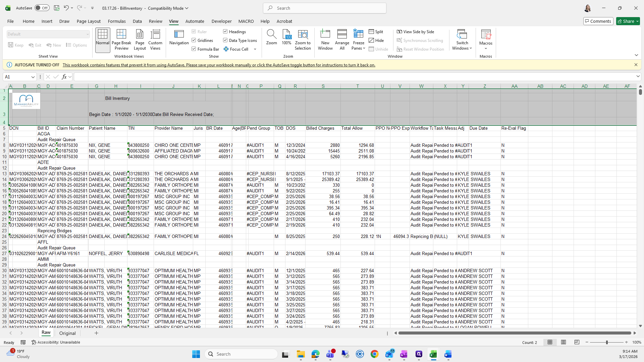Click the AutoSave instructions link
Image resolution: width=644 pixels, height=362 pixels.
[219, 65]
